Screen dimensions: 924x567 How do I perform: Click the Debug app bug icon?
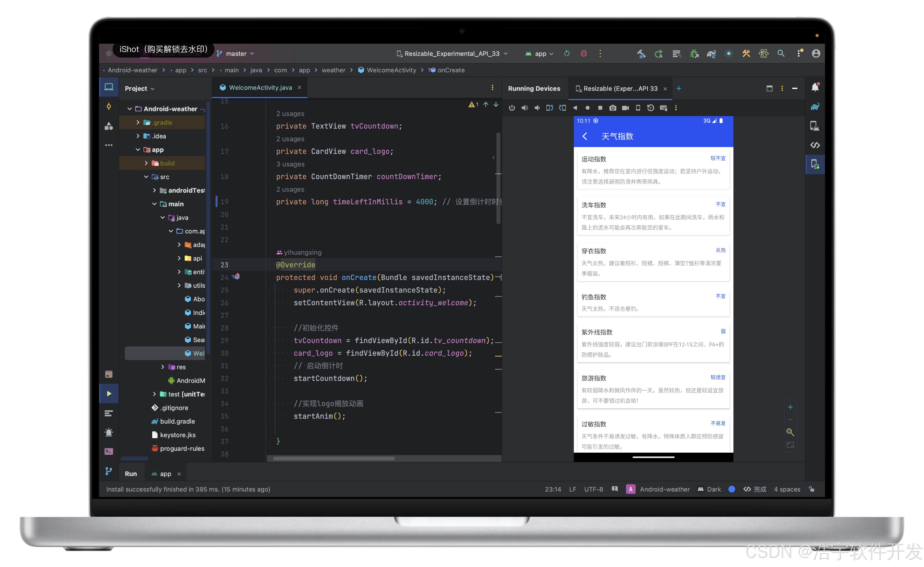point(584,54)
